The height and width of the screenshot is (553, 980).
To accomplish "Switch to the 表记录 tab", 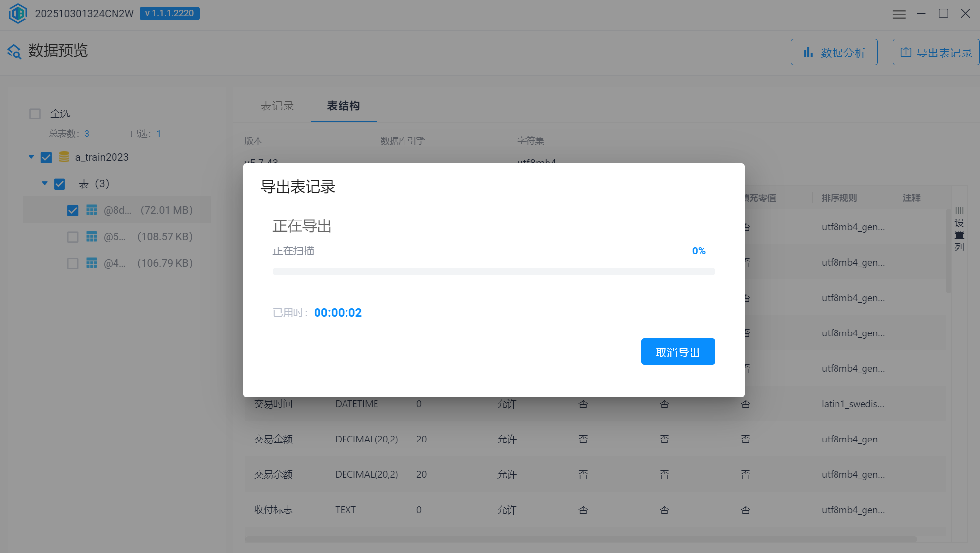I will point(277,106).
